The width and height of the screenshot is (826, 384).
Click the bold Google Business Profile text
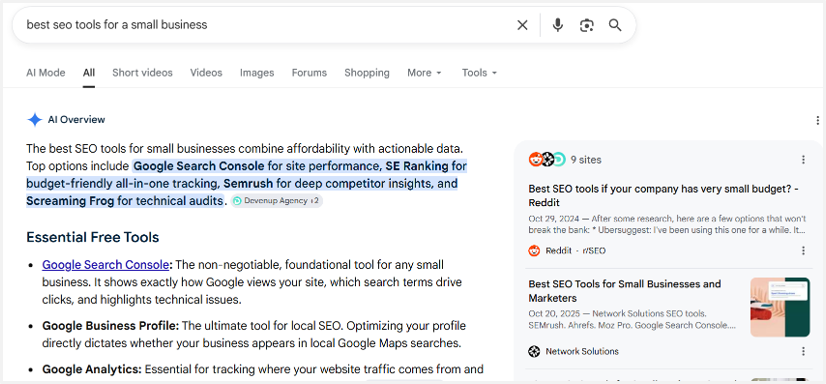(x=111, y=326)
